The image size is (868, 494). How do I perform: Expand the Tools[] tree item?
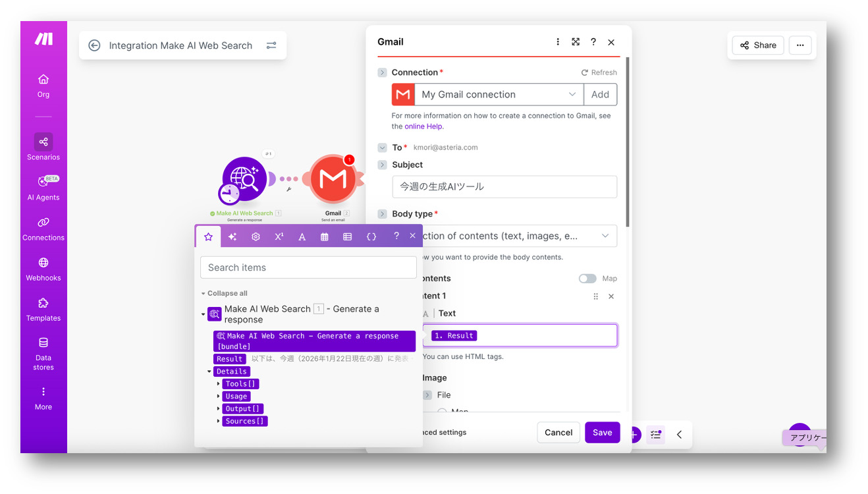click(x=219, y=384)
